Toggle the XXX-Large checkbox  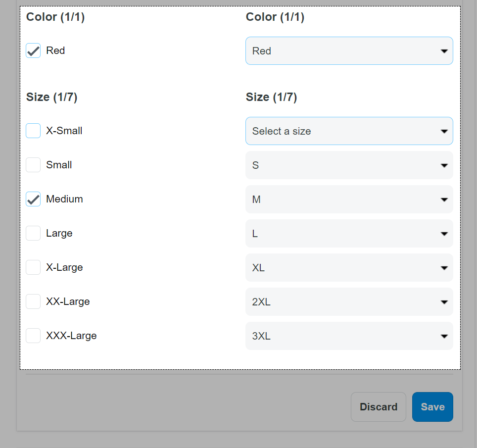pos(33,336)
